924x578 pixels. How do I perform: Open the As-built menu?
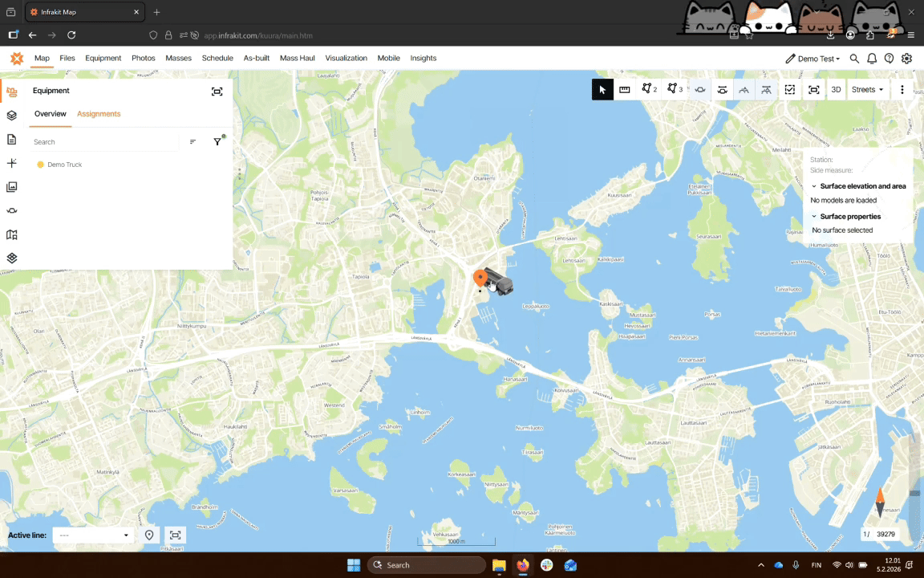pos(257,58)
